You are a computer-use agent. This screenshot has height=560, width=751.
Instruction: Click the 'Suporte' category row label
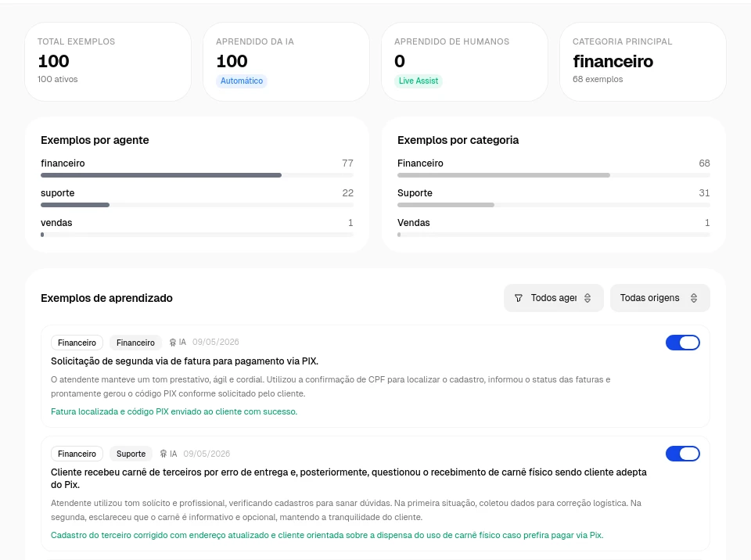point(415,193)
